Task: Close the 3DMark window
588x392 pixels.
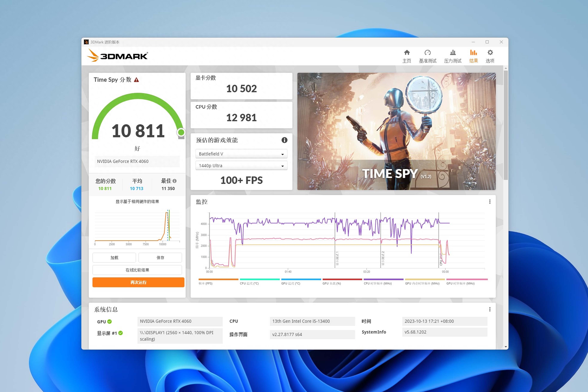Action: (x=501, y=42)
